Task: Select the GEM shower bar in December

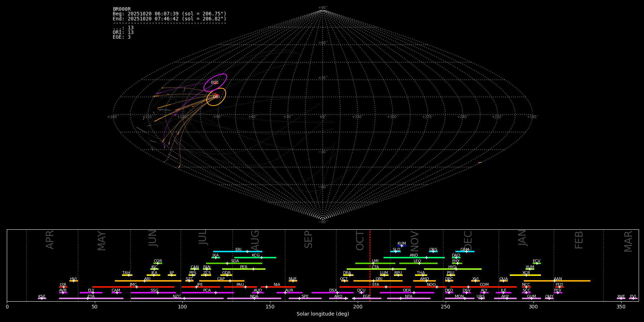Action: 464,252
